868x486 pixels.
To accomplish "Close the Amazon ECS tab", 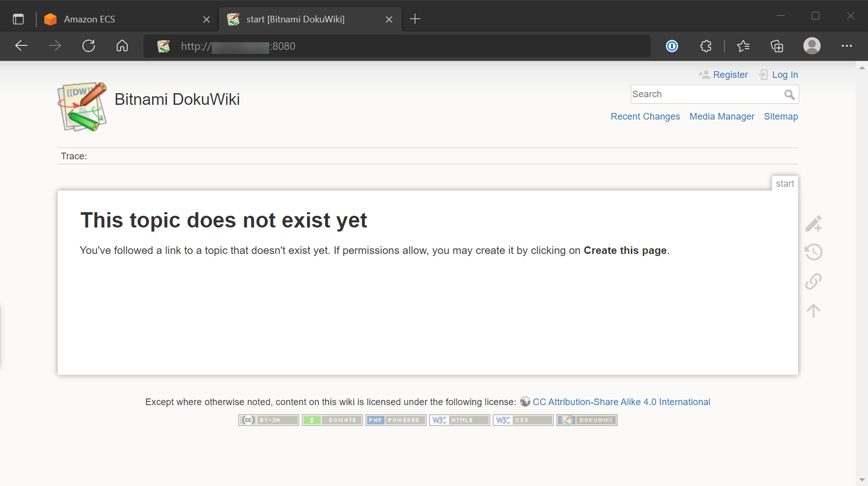I will pyautogui.click(x=207, y=19).
